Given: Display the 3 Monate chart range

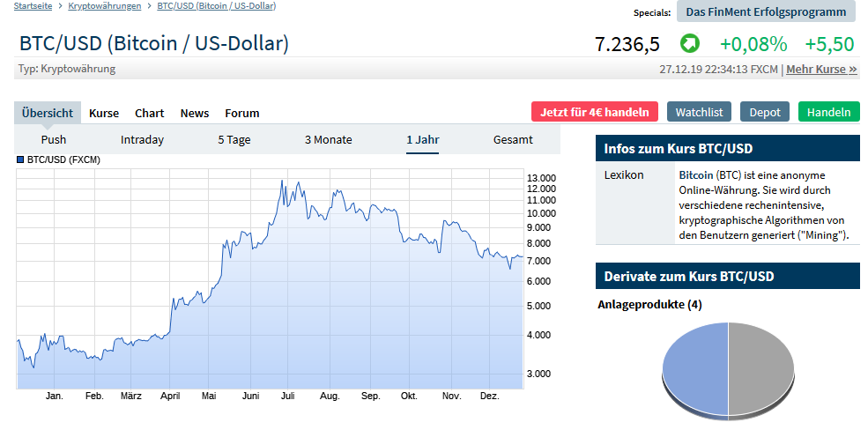Looking at the screenshot, I should coord(328,139).
